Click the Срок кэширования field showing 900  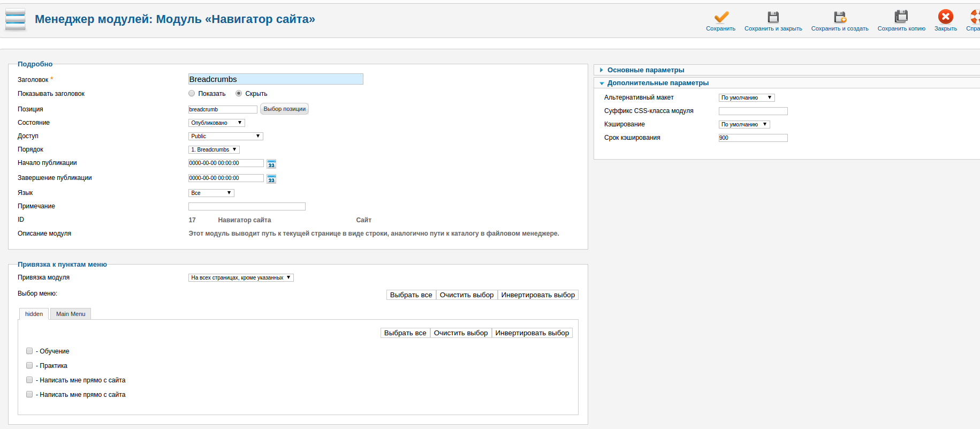point(753,138)
